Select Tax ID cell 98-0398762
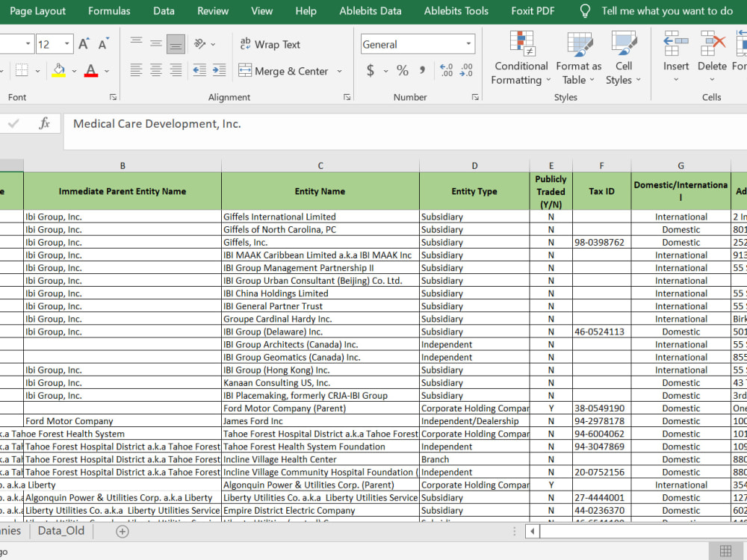Viewport: 747px width, 560px height. pyautogui.click(x=601, y=243)
